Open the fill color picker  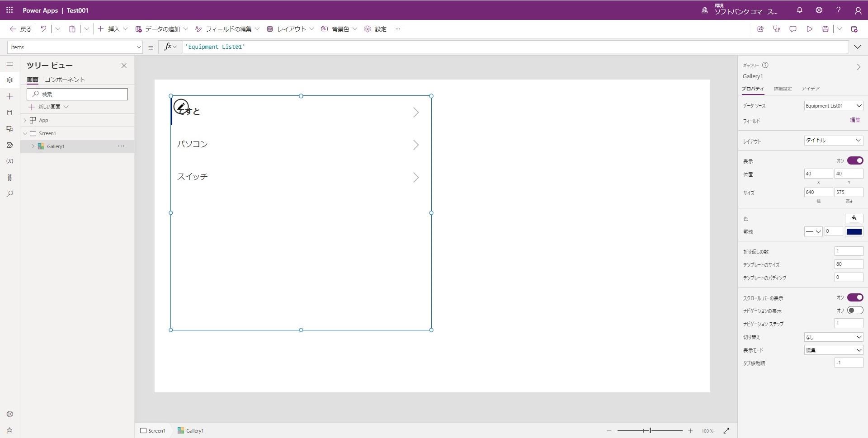click(x=854, y=218)
